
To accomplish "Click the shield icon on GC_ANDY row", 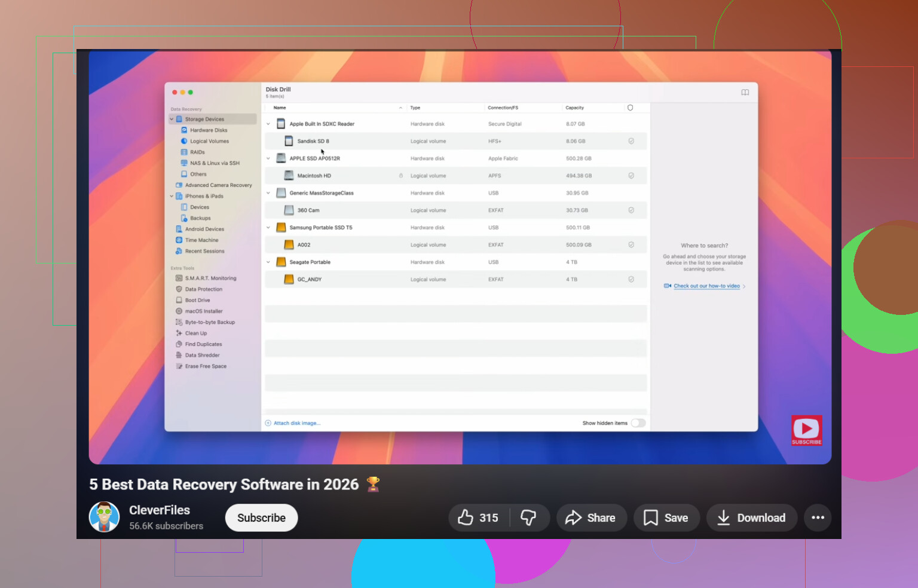I will point(631,280).
